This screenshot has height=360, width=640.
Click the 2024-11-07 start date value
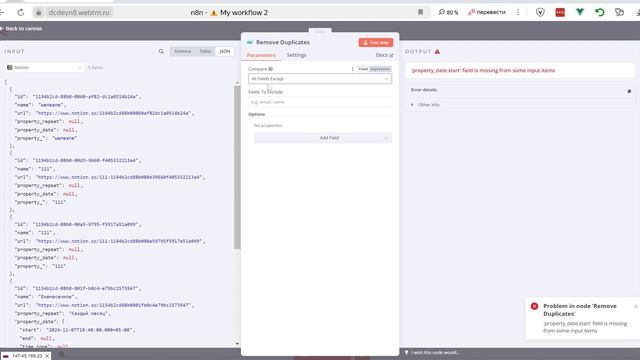click(89, 330)
